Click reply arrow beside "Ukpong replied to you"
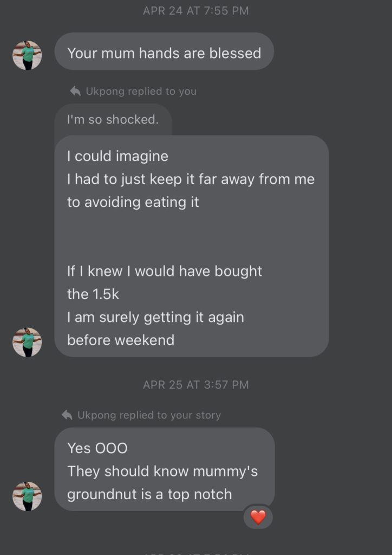Image resolution: width=392 pixels, height=555 pixels. (76, 92)
